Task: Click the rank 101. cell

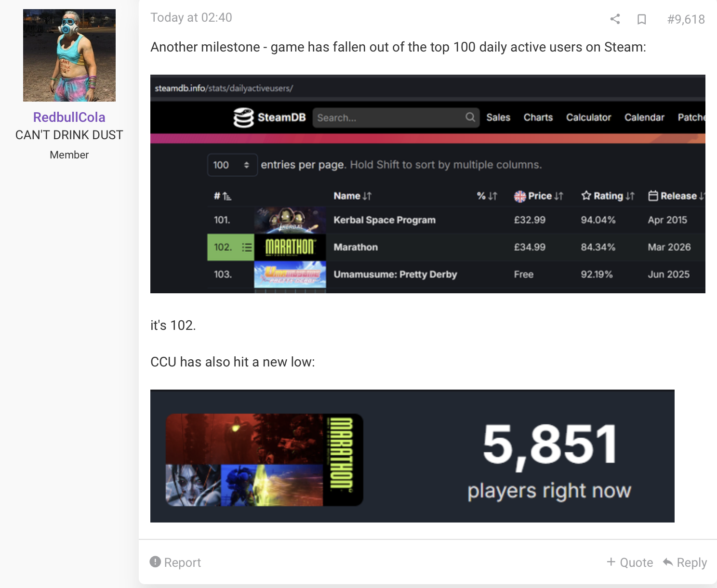Action: (x=222, y=220)
